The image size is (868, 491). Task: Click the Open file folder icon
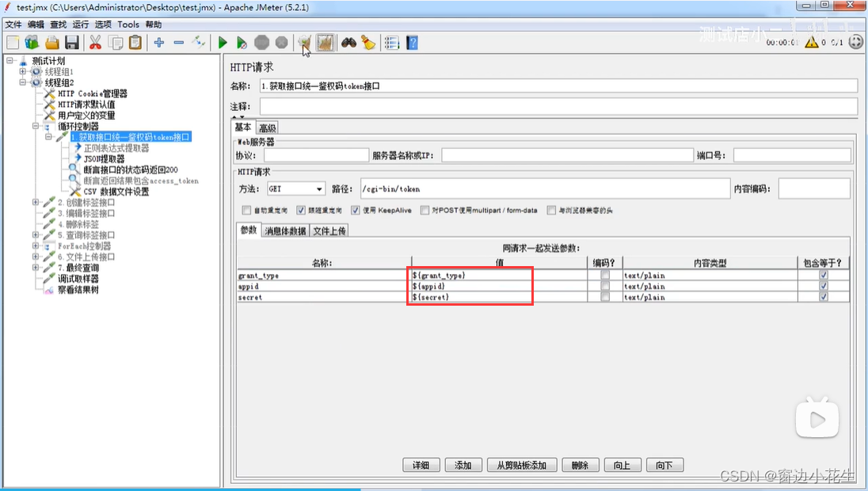(x=52, y=43)
